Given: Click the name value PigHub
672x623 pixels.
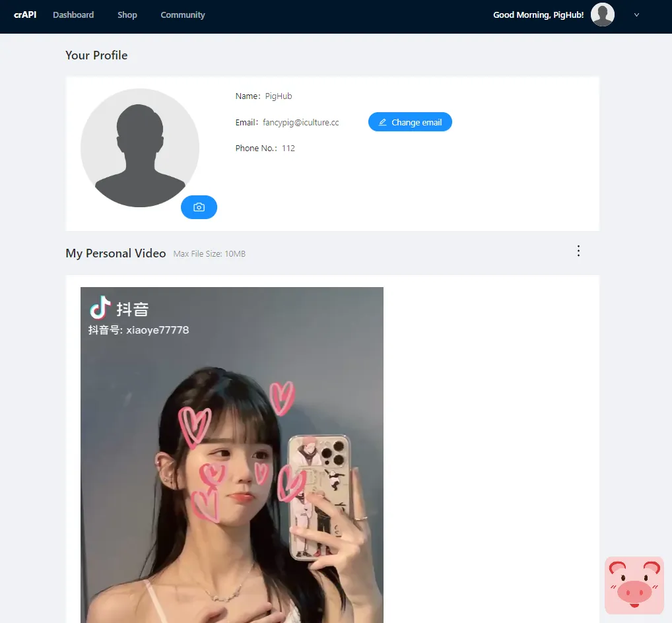Looking at the screenshot, I should tap(278, 96).
